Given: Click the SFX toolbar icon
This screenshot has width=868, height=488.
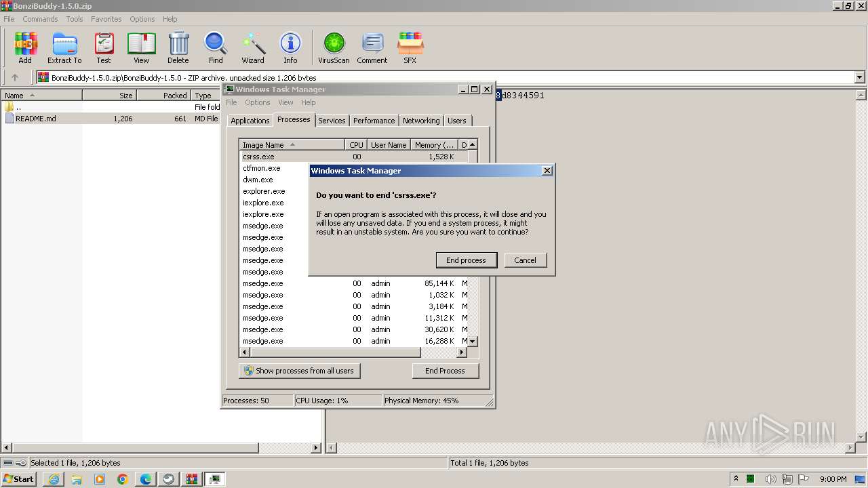Looking at the screenshot, I should (410, 47).
